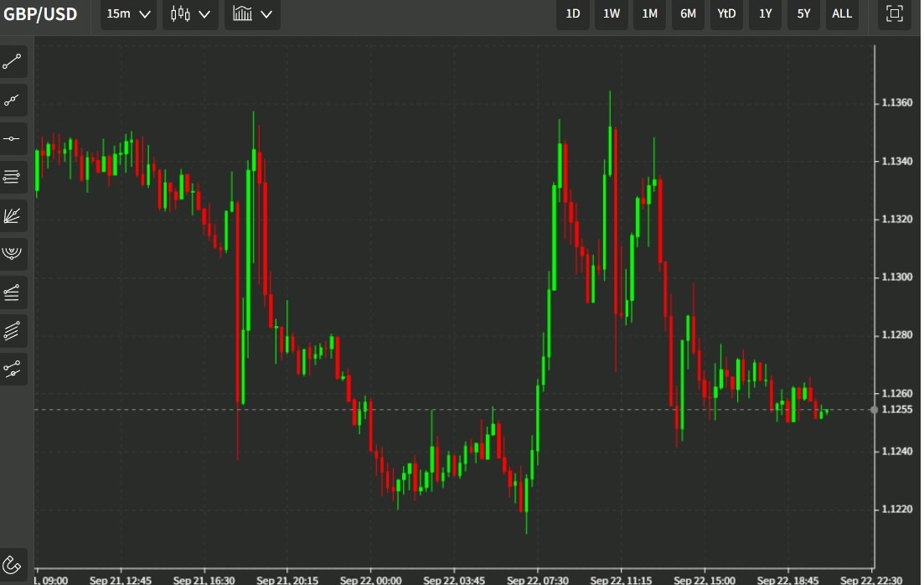Select the Fibonacci fan tool
The width and height of the screenshot is (924, 585).
coord(13,215)
